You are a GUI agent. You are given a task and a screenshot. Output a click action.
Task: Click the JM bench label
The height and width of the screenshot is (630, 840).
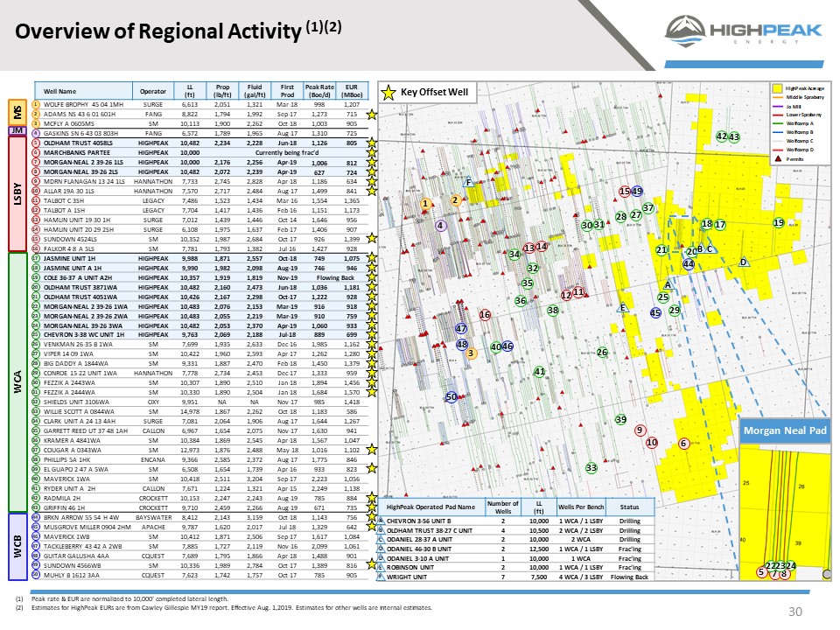click(17, 130)
